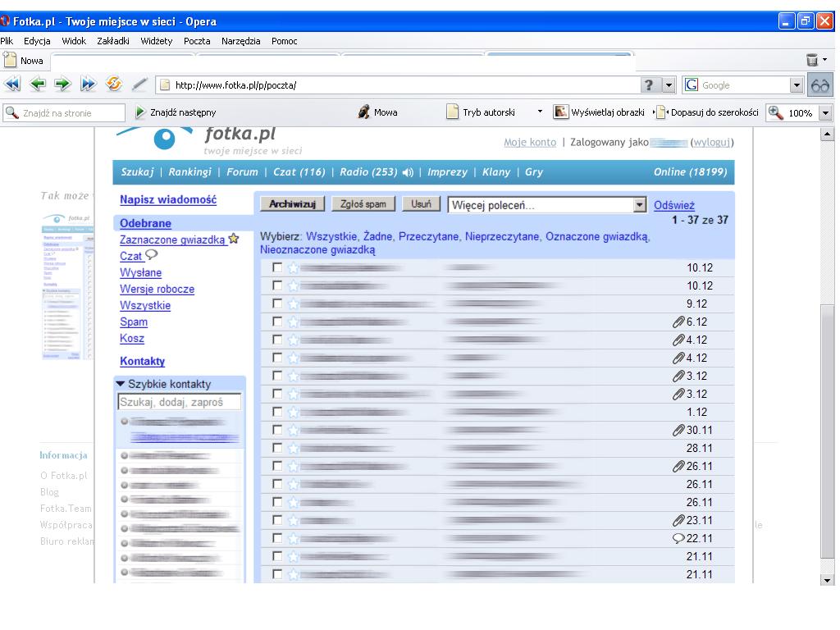
Task: Open the Tryb autorski dropdown arrow
Action: 540,112
